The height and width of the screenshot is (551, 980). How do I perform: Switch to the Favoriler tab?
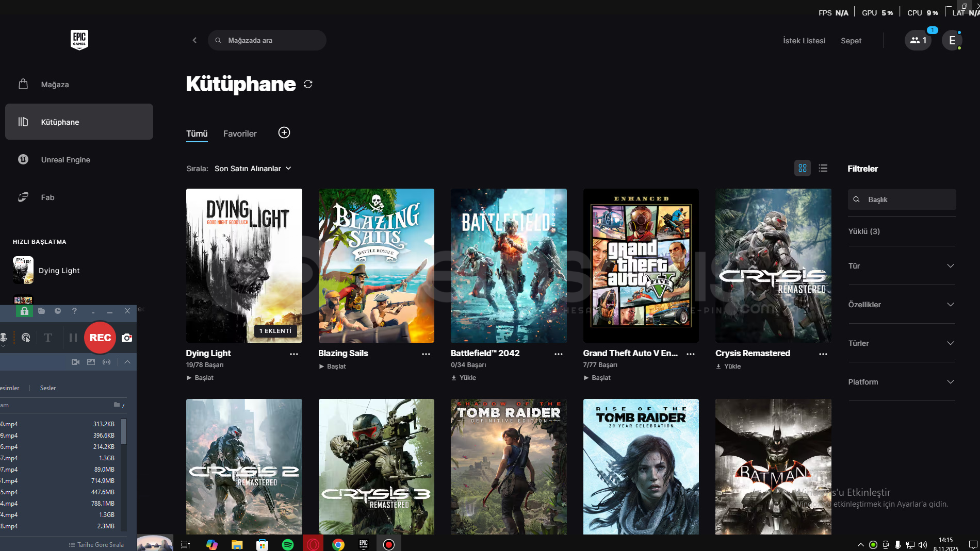click(240, 134)
